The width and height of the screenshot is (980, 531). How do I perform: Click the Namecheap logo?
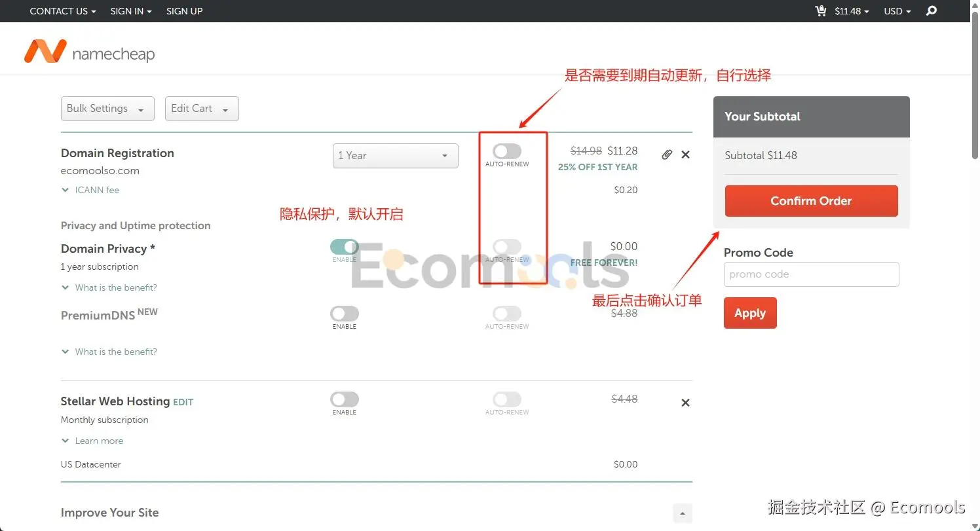[x=90, y=52]
